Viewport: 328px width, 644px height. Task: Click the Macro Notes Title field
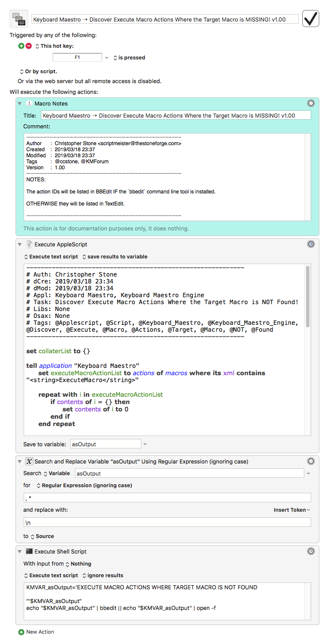tap(176, 115)
